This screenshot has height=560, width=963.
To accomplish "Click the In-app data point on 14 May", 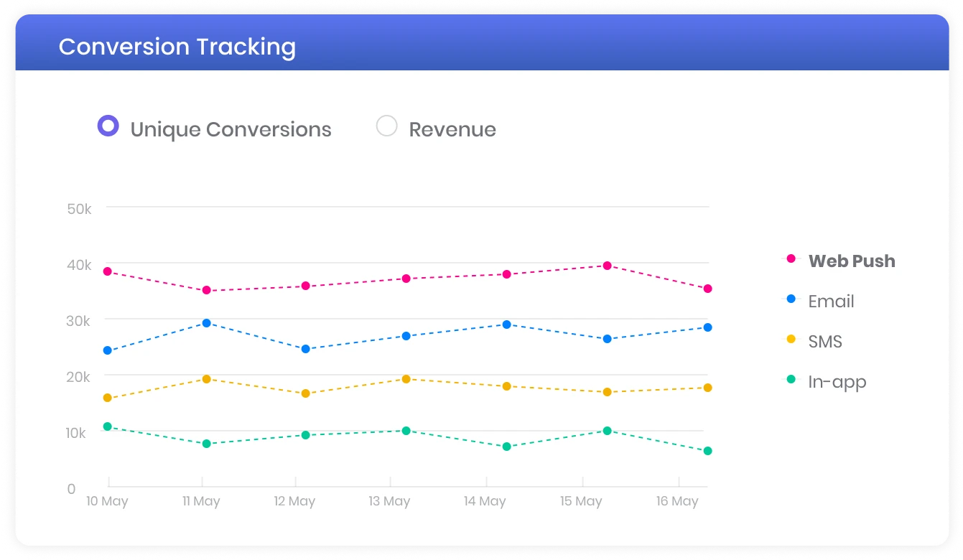I will tap(506, 447).
